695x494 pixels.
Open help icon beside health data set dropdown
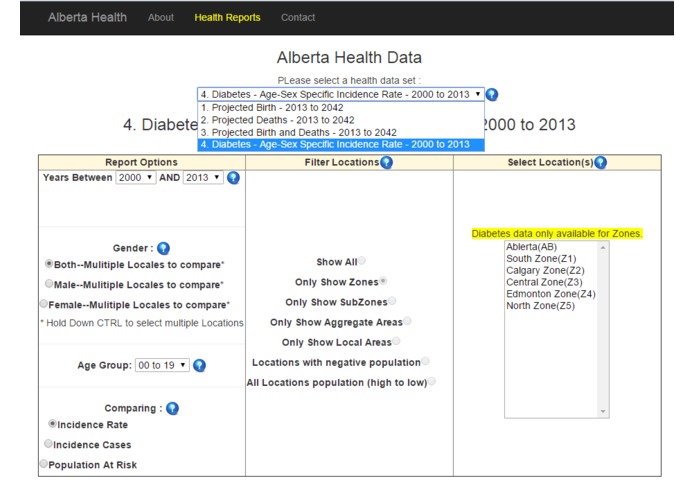point(492,94)
